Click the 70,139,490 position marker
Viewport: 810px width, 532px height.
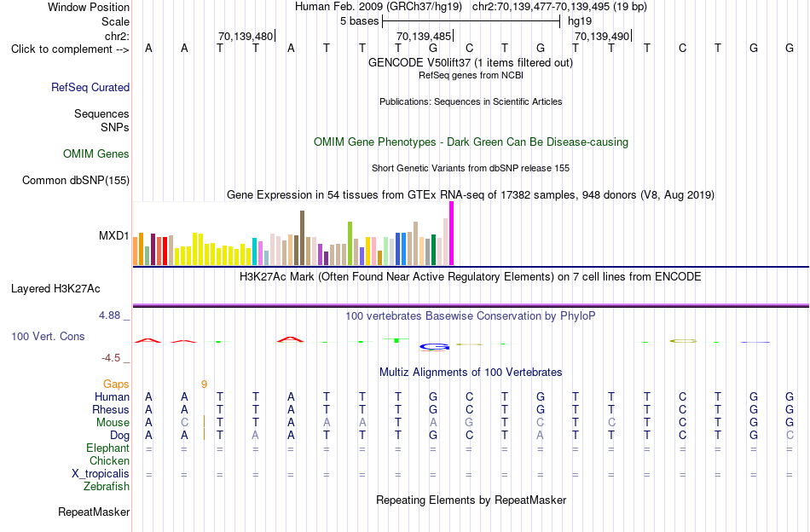click(x=602, y=36)
